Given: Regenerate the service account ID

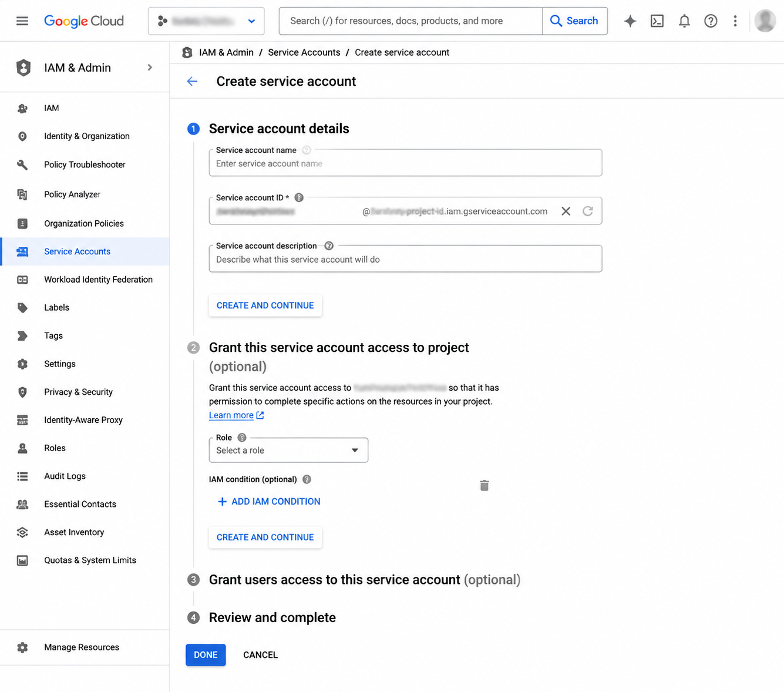Looking at the screenshot, I should coord(588,211).
